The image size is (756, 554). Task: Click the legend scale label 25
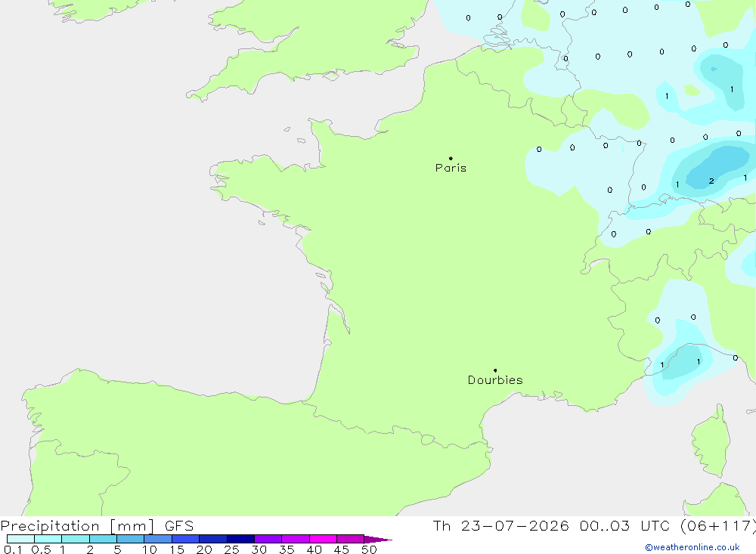pyautogui.click(x=231, y=549)
